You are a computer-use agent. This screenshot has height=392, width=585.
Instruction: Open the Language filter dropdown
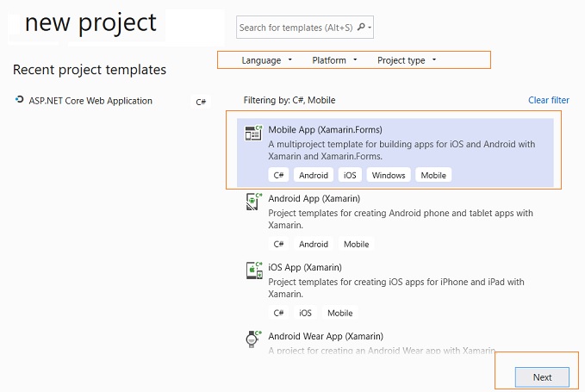click(266, 60)
